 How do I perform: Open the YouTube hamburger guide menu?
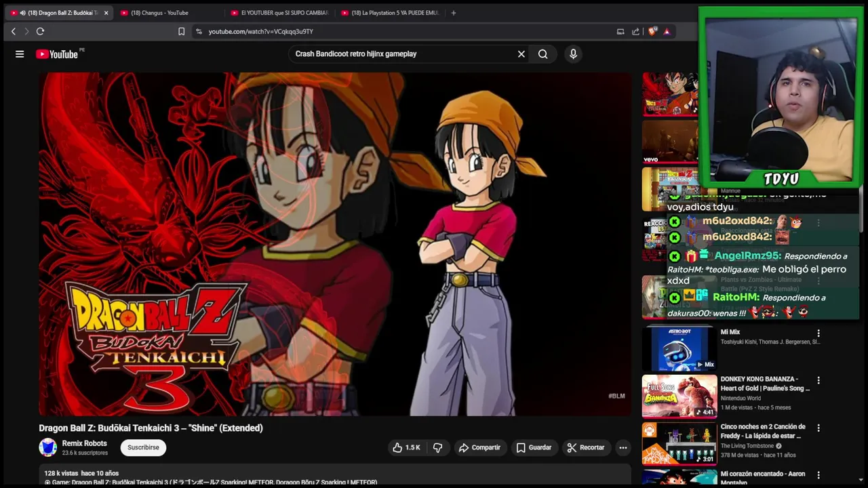tap(20, 54)
